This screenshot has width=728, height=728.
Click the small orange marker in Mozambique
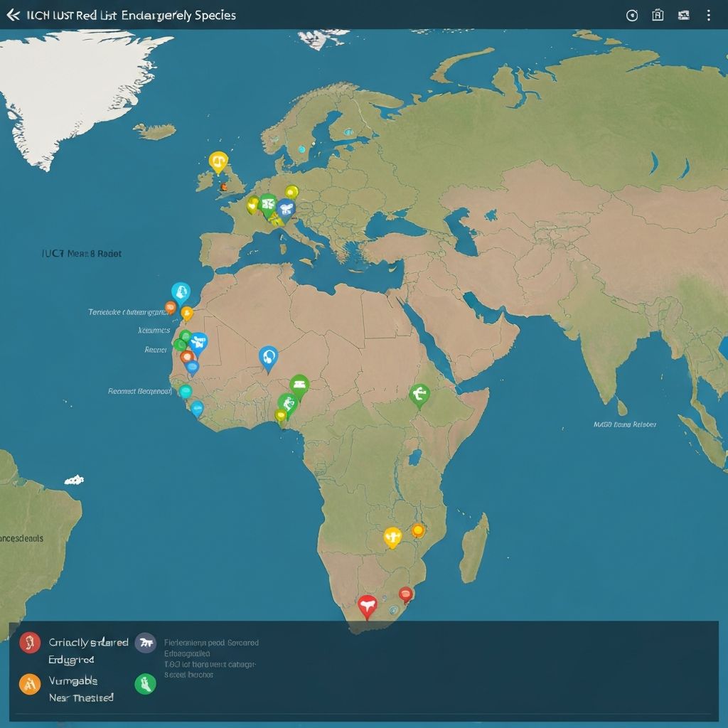coord(418,530)
